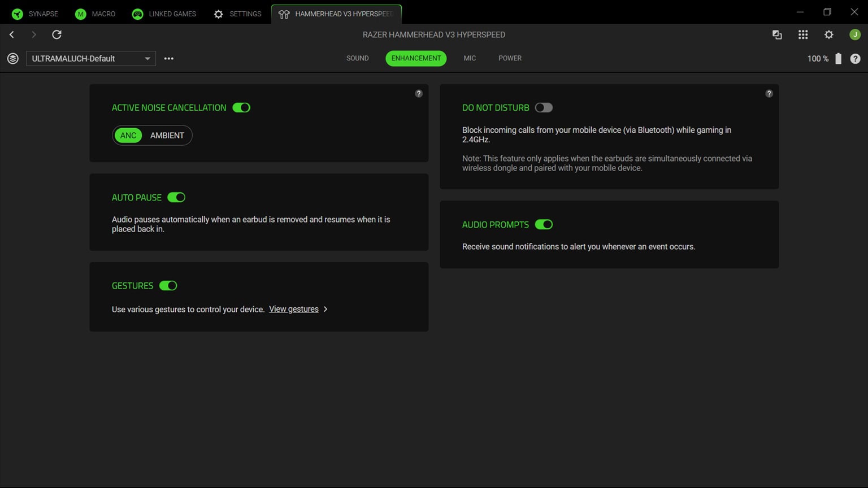The width and height of the screenshot is (868, 488).
Task: Click the user account avatar J
Action: (x=855, y=34)
